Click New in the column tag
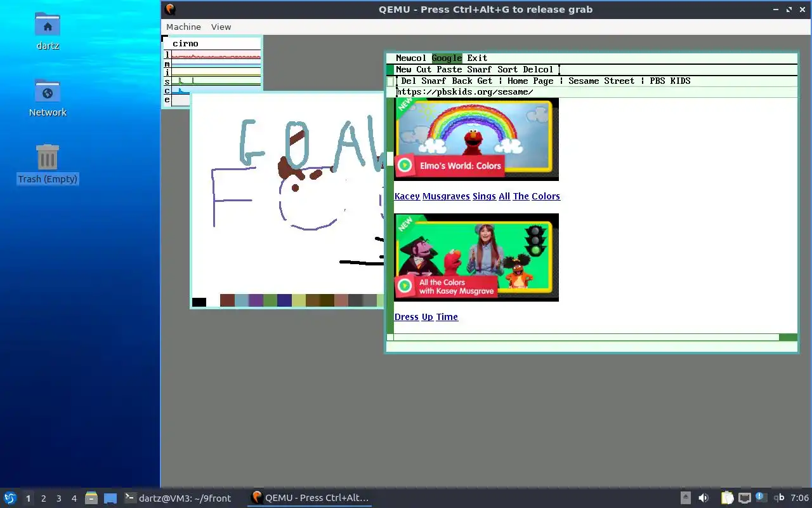 click(403, 69)
